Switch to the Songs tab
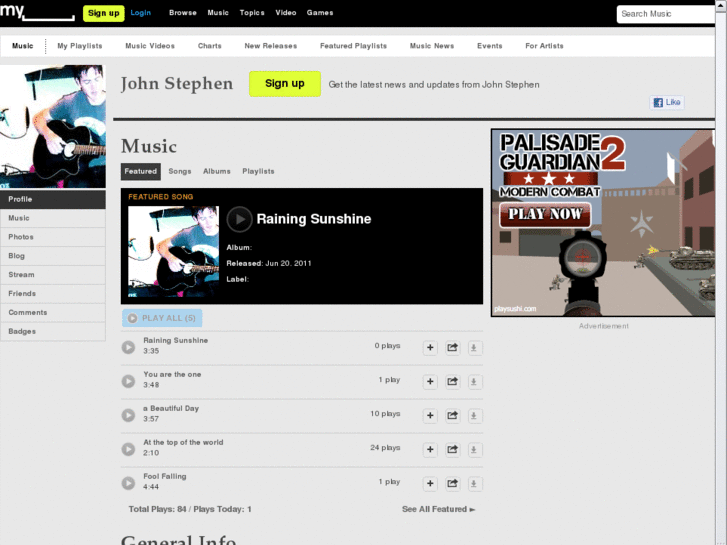Image resolution: width=727 pixels, height=545 pixels. pyautogui.click(x=180, y=171)
